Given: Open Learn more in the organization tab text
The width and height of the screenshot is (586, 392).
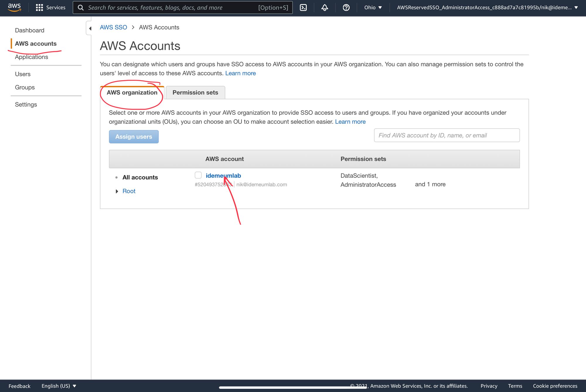Looking at the screenshot, I should click(350, 121).
